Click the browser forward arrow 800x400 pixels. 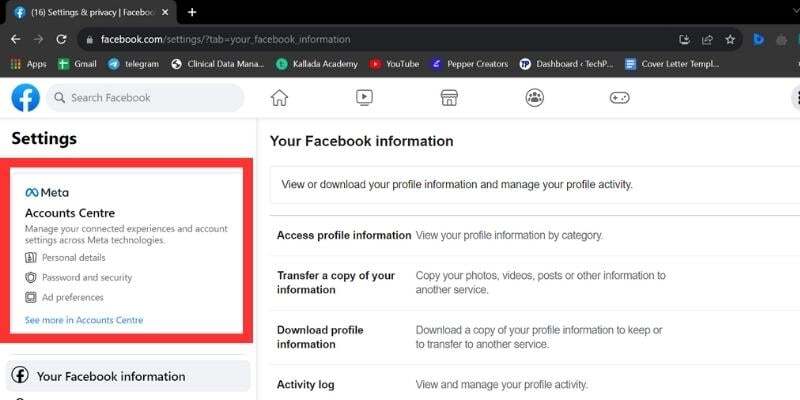(38, 39)
